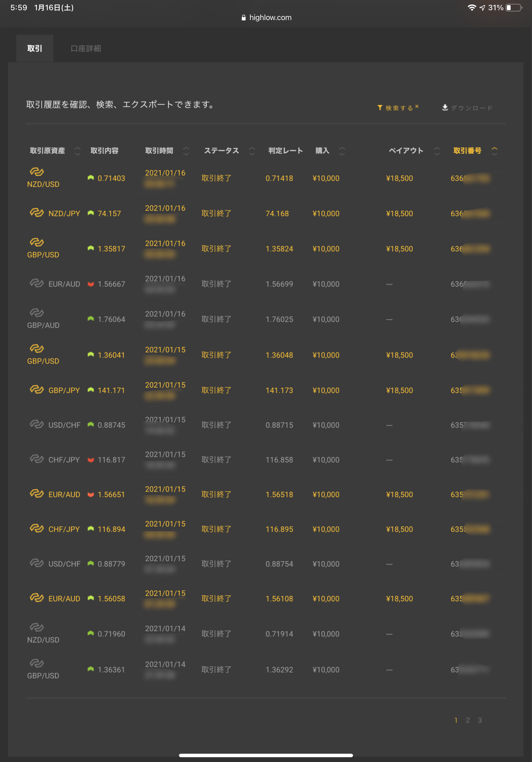The width and height of the screenshot is (532, 762).
Task: Click the padlock icon next to highlow.com
Action: coord(244,18)
